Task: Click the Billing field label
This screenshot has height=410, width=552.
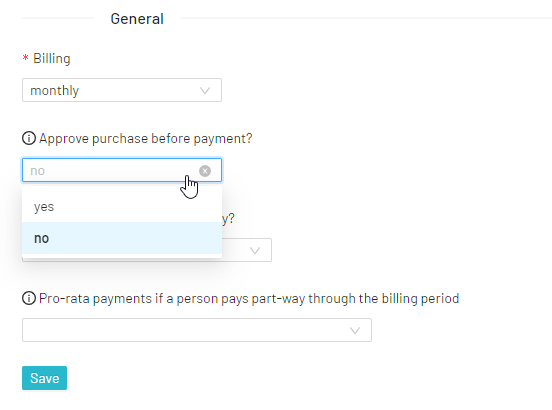Action: pos(52,58)
